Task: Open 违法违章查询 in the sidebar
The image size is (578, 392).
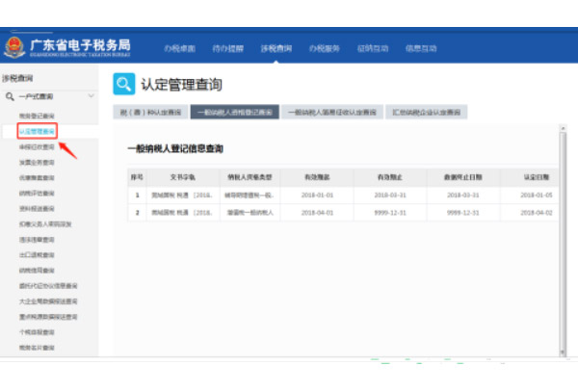Action: click(37, 240)
